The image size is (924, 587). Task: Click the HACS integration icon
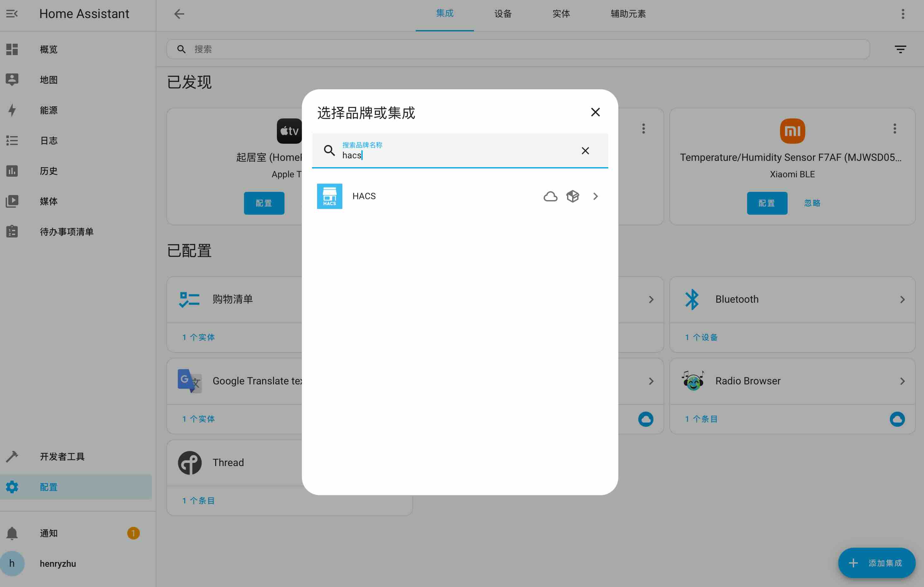tap(329, 195)
